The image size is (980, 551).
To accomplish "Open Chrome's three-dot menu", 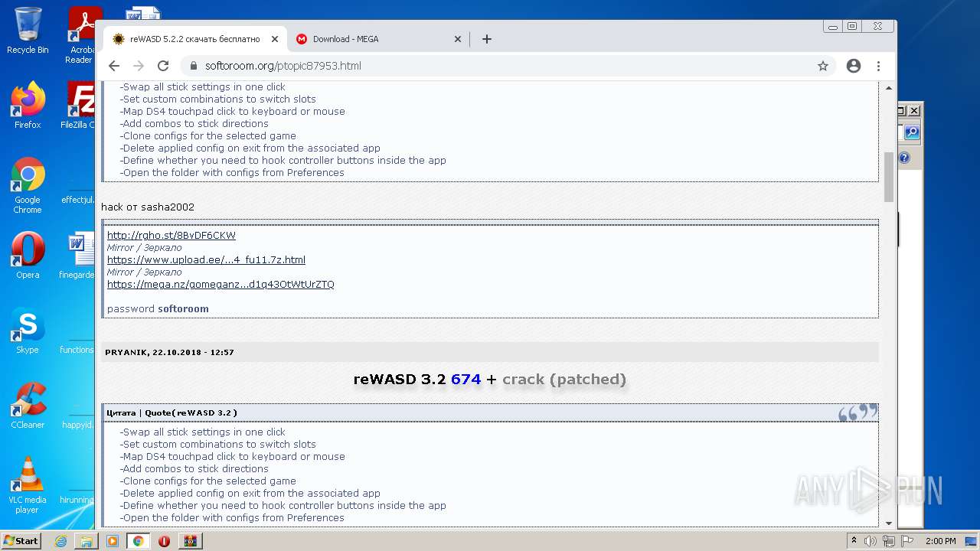I will (x=879, y=66).
